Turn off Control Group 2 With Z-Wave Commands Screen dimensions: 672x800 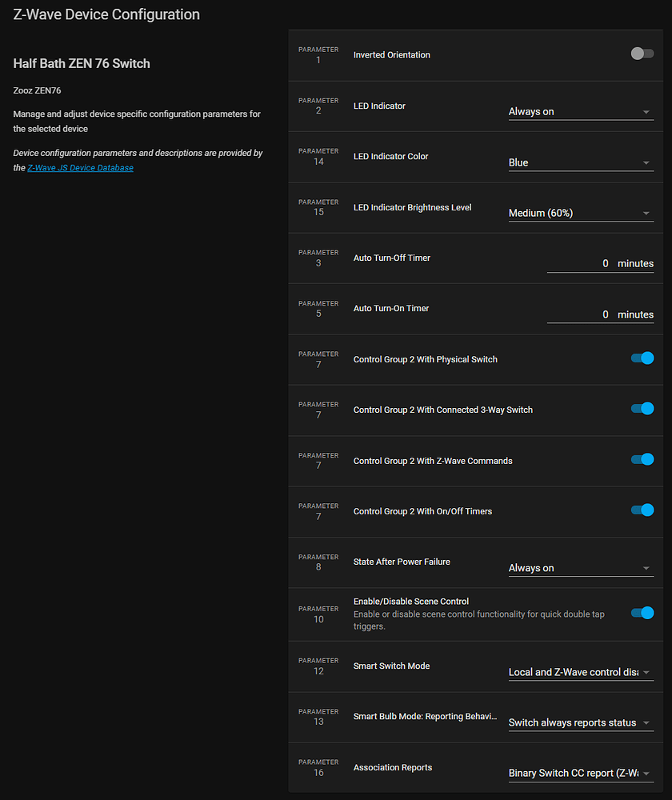[642, 459]
